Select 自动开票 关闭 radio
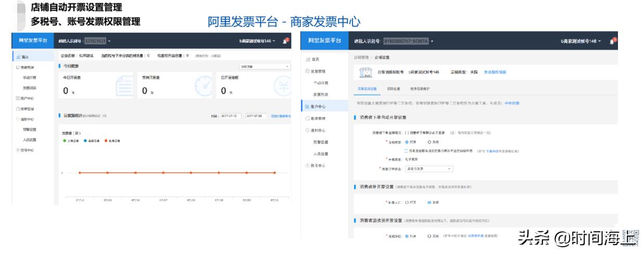Screen dimensions: 644x254 pos(430,142)
